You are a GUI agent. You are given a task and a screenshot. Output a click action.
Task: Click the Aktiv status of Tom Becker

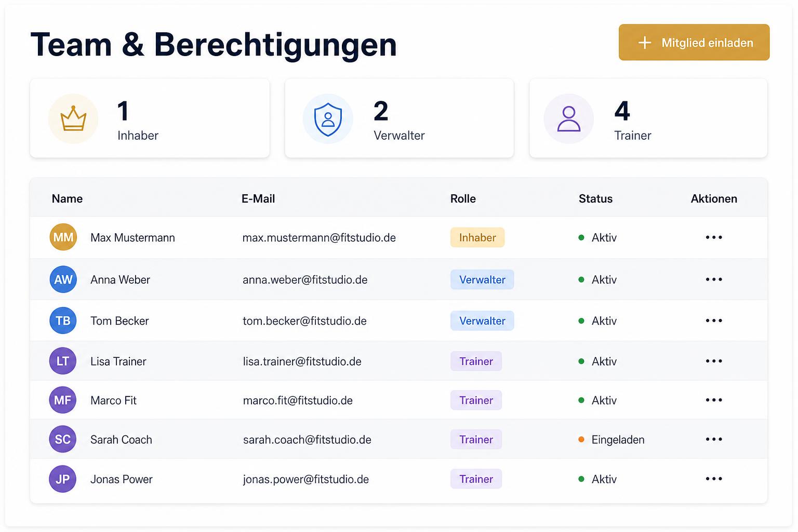[597, 321]
